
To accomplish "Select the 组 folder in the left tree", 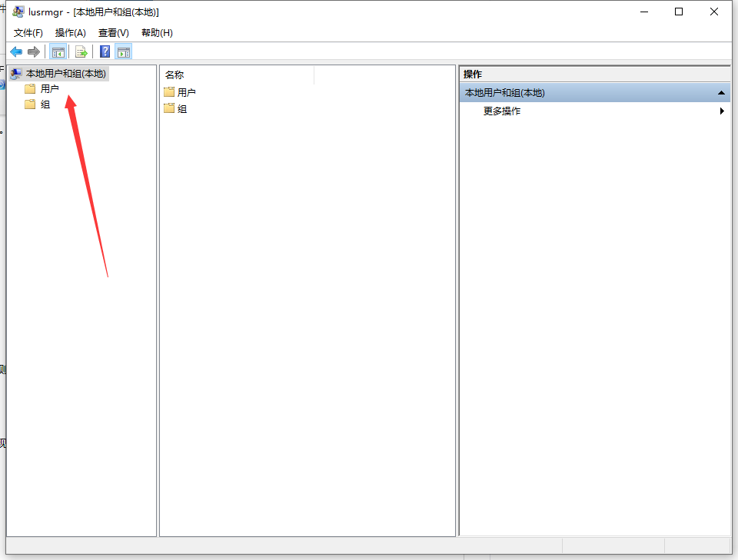I will [x=45, y=104].
